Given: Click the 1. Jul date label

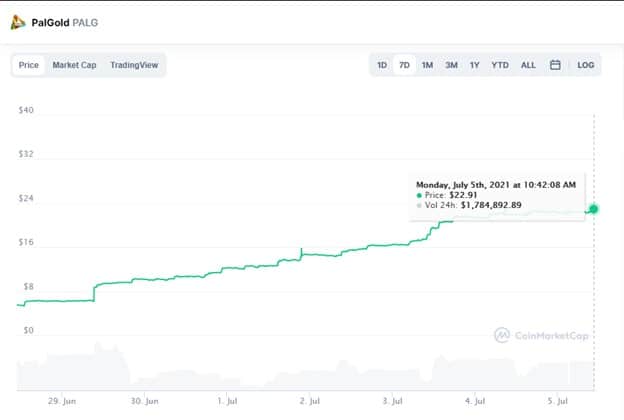Looking at the screenshot, I should (227, 401).
